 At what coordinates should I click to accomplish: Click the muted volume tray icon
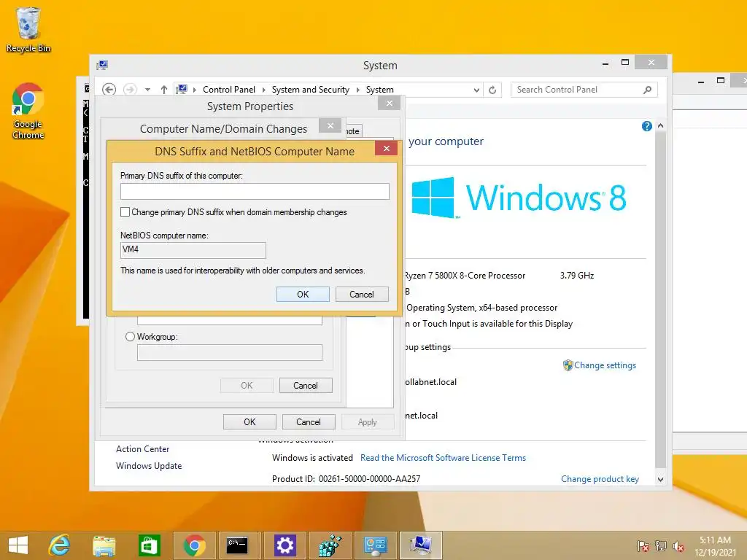tap(678, 546)
